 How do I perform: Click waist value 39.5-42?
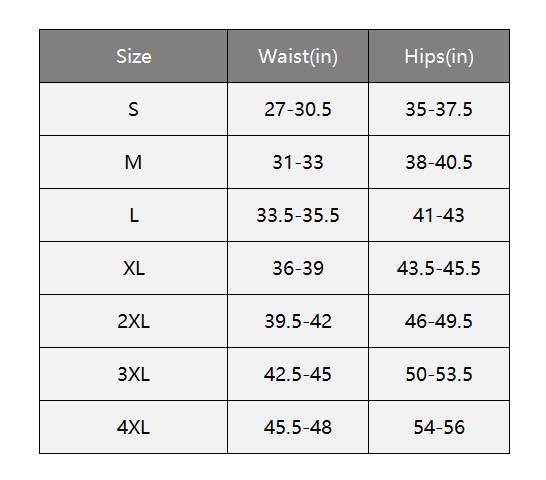point(298,321)
